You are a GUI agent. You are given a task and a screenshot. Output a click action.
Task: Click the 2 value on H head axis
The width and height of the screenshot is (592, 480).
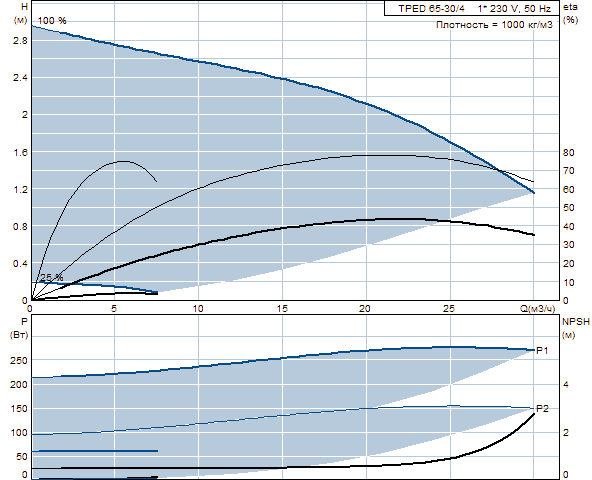[x=25, y=115]
